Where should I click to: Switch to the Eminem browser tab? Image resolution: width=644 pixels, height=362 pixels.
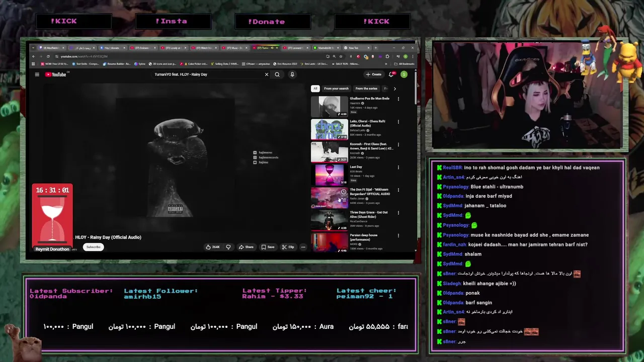click(143, 48)
